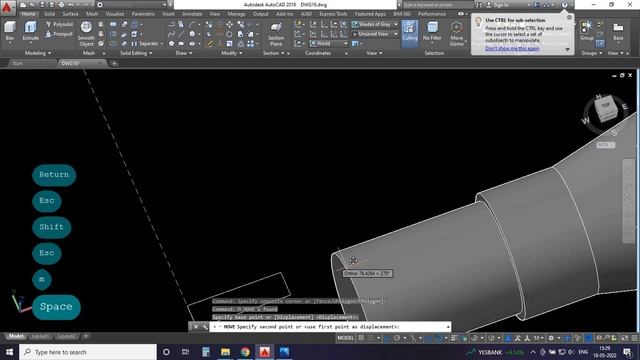Switch to the Visualize ribbon tab
This screenshot has height=360, width=640.
115,14
